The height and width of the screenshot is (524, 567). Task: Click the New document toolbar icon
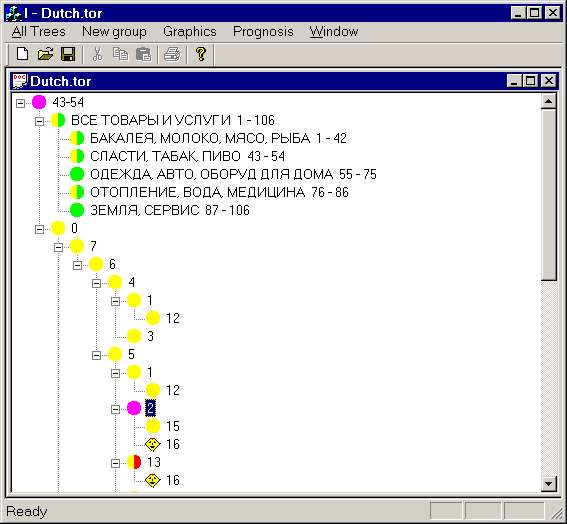point(22,54)
